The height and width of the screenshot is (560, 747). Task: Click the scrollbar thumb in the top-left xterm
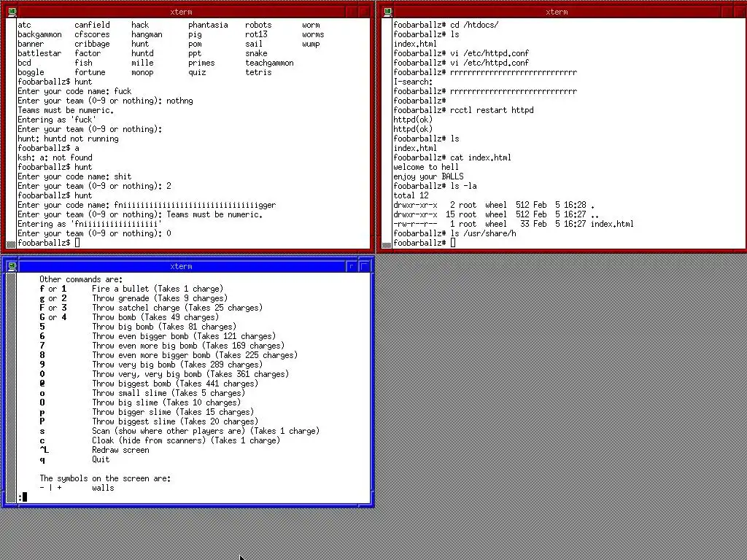click(x=11, y=245)
